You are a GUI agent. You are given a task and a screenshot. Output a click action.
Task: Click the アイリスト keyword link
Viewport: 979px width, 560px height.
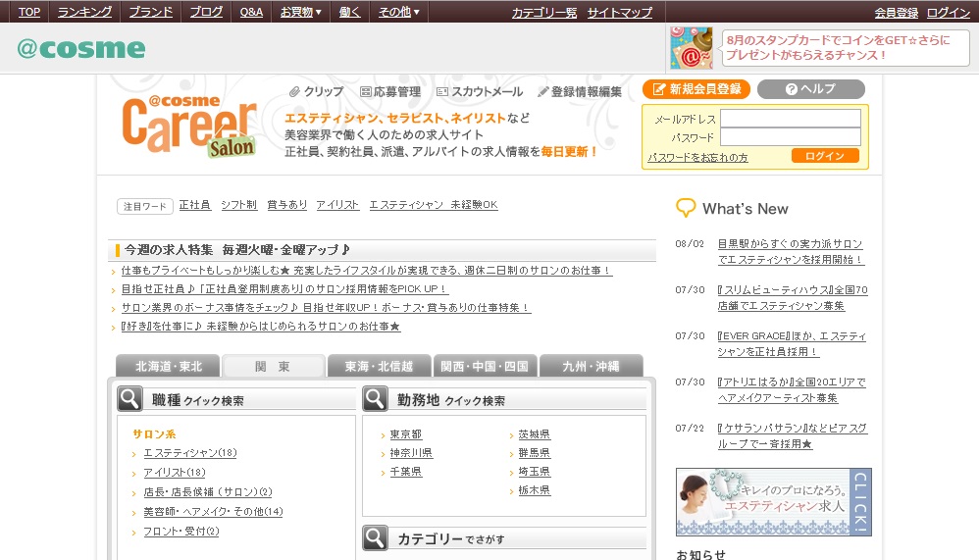[x=337, y=205]
